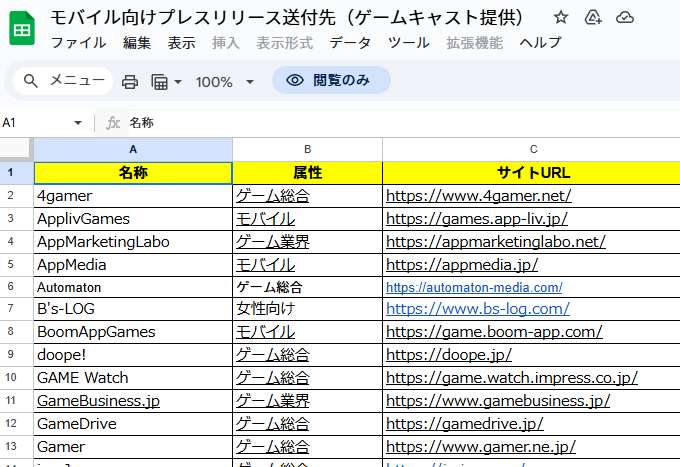This screenshot has height=467, width=680.
Task: Select the GAME Watch cell
Action: [x=133, y=378]
